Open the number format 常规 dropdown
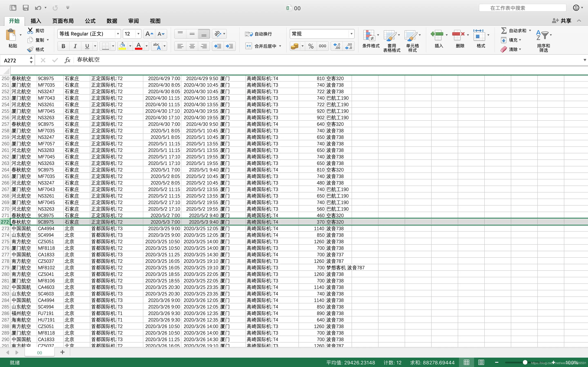This screenshot has height=367, width=588. 351,34
